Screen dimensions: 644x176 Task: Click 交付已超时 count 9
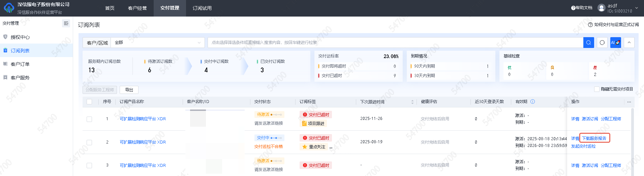(395, 76)
